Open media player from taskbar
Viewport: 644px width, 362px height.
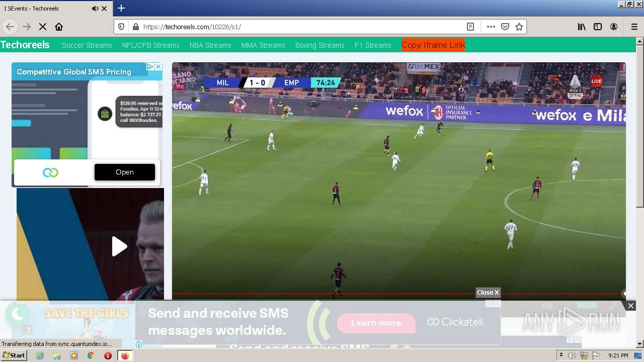pyautogui.click(x=74, y=355)
